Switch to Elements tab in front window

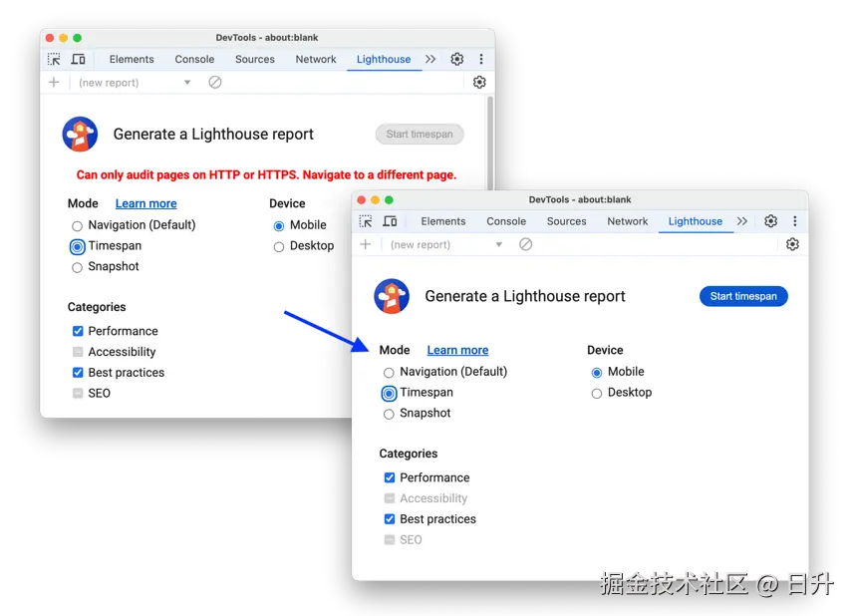click(x=443, y=221)
